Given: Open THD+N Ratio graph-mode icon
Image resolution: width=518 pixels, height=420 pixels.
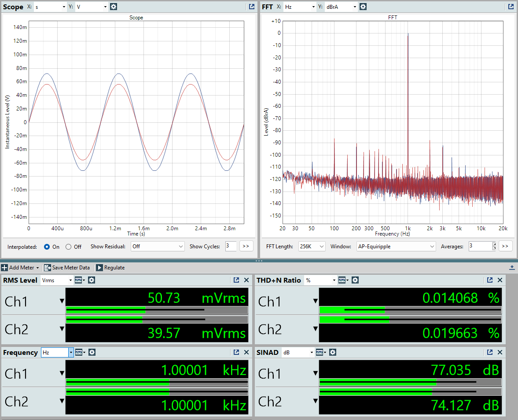Looking at the screenshot, I should [x=343, y=280].
